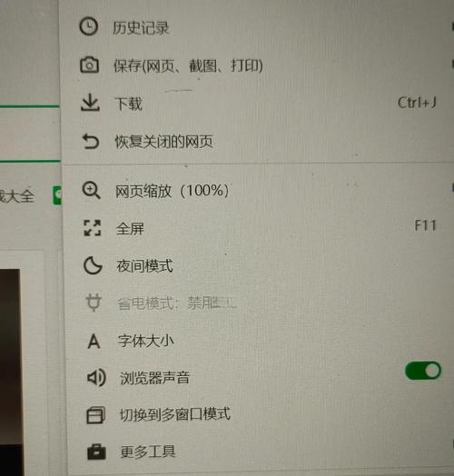
Task: Click the letter A font size icon
Action: (94, 341)
